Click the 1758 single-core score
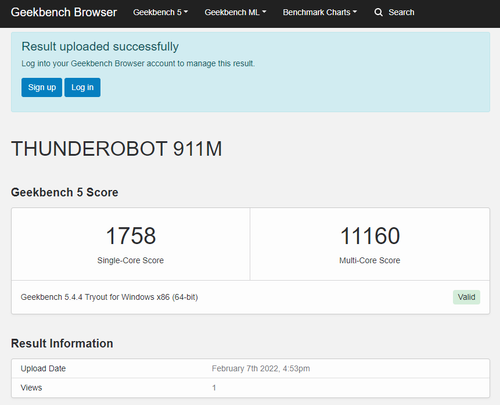500x405 pixels. [x=131, y=236]
